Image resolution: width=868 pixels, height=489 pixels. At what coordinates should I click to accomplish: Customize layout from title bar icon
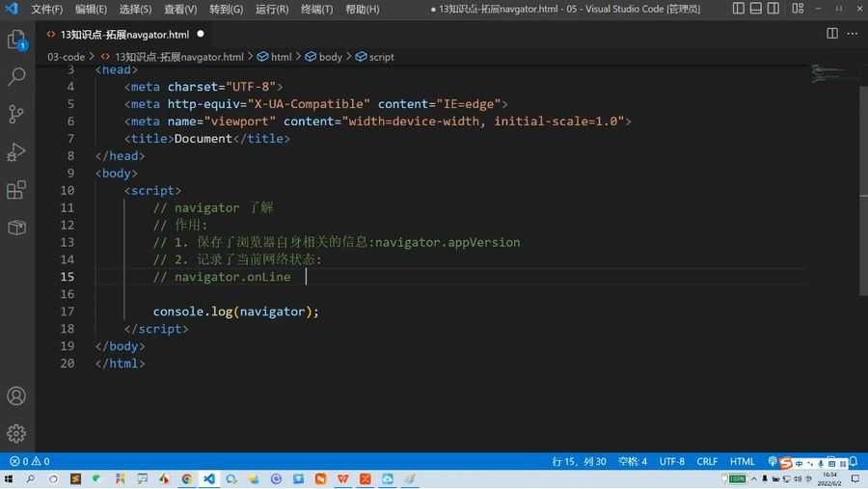[798, 9]
